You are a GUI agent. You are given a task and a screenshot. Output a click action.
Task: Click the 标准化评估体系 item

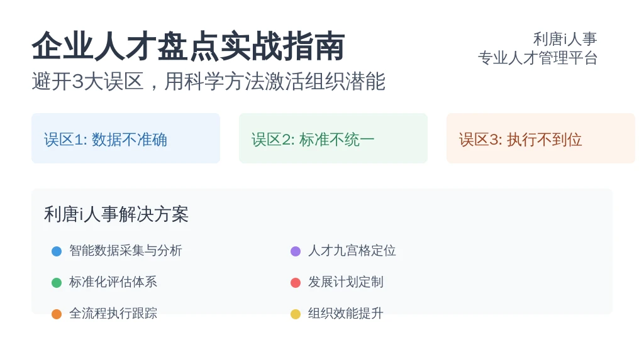pyautogui.click(x=113, y=282)
